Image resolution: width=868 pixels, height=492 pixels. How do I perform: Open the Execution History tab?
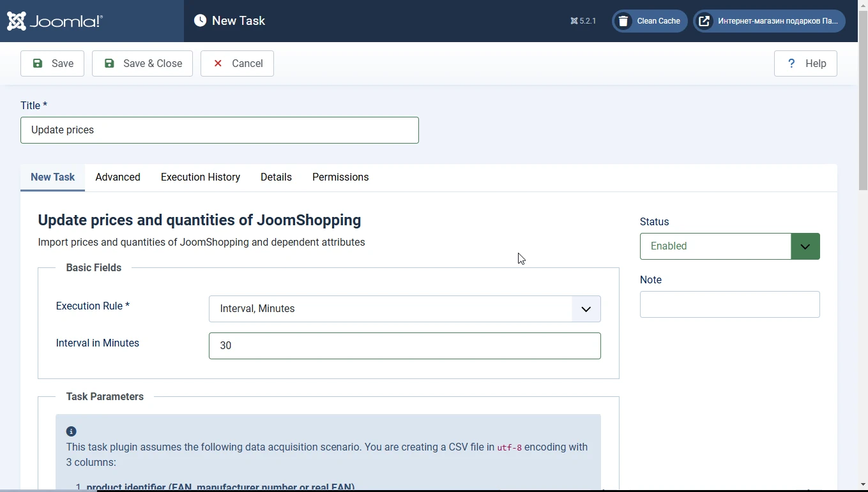(200, 177)
